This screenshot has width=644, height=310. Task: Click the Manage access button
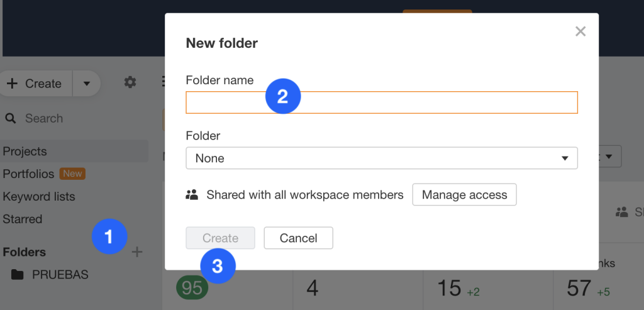[x=464, y=195]
